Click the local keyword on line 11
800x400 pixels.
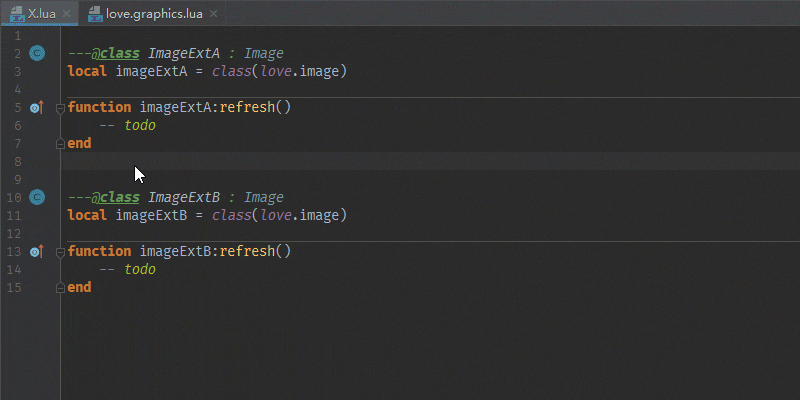coord(87,215)
